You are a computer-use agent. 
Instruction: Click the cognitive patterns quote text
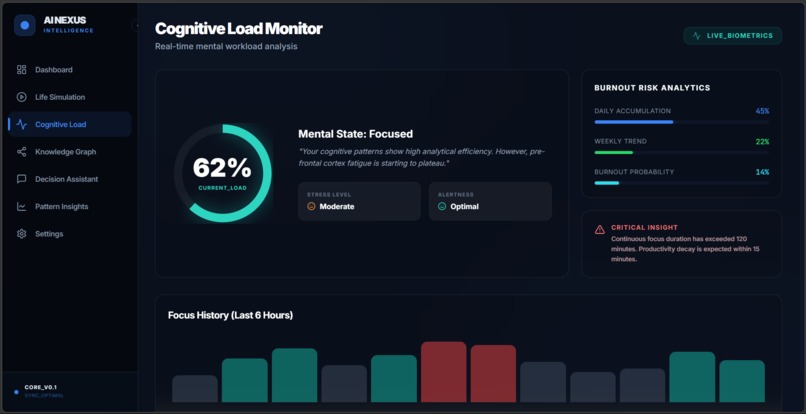point(422,157)
